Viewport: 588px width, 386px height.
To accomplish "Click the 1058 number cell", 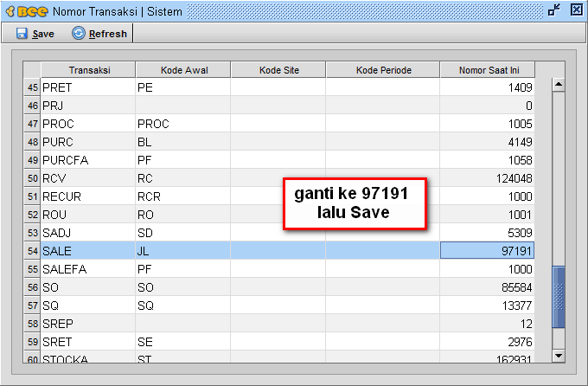I will pos(487,160).
